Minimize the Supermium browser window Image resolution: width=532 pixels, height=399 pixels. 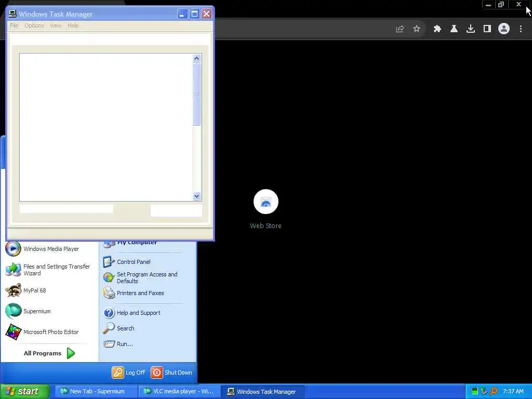(488, 5)
